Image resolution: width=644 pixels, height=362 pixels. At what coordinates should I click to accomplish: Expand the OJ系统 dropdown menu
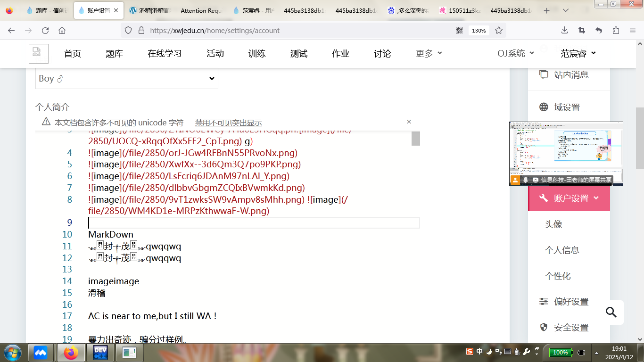(x=515, y=54)
